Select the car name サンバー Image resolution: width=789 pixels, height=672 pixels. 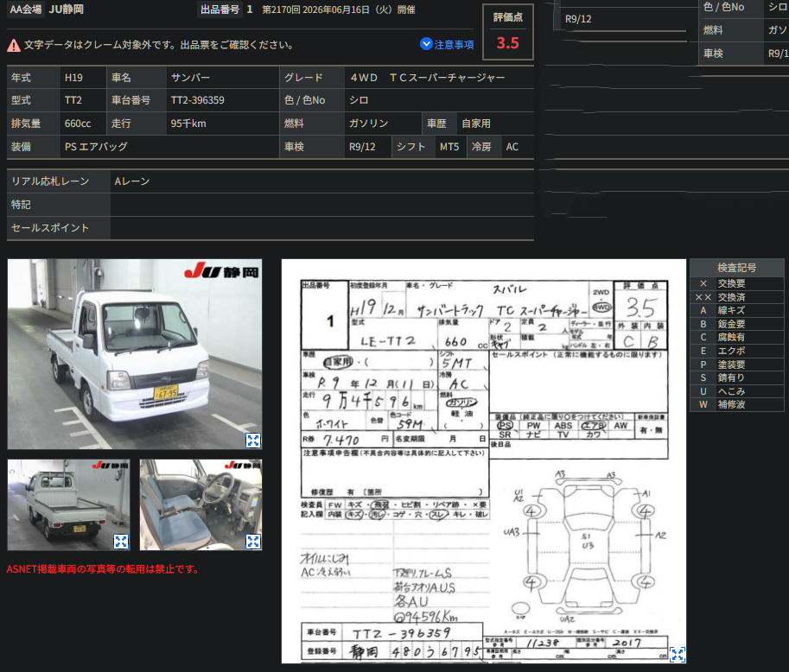[x=190, y=78]
